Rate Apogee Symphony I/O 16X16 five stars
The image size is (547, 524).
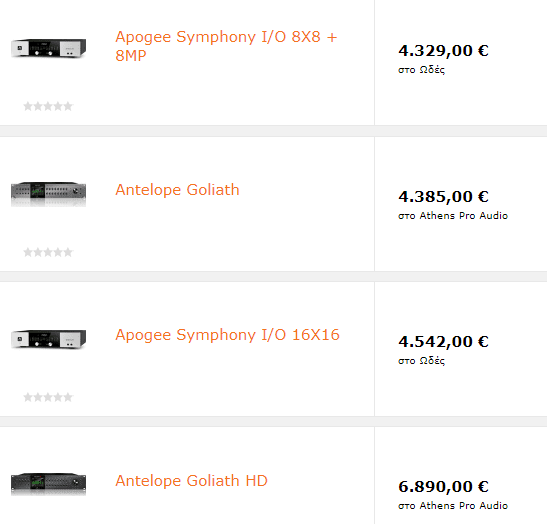coord(68,397)
